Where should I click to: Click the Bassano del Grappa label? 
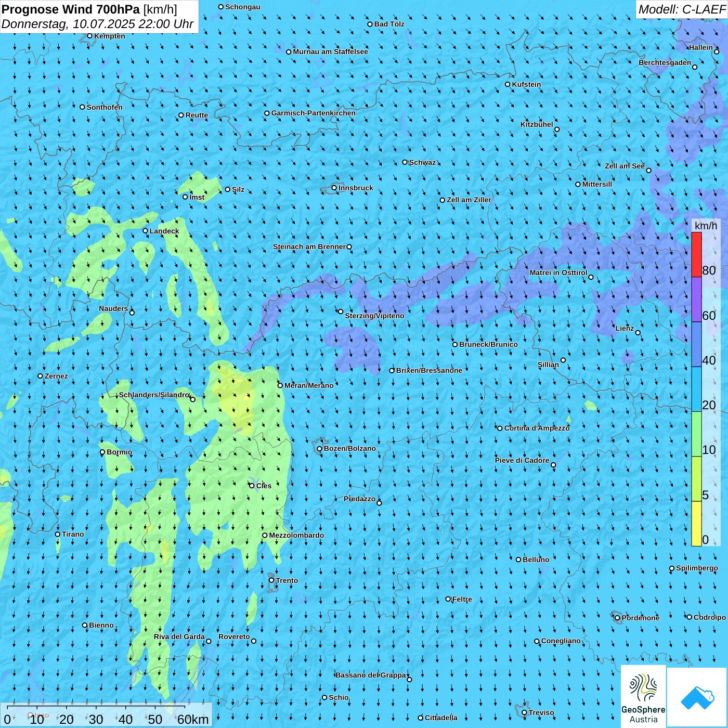(371, 675)
